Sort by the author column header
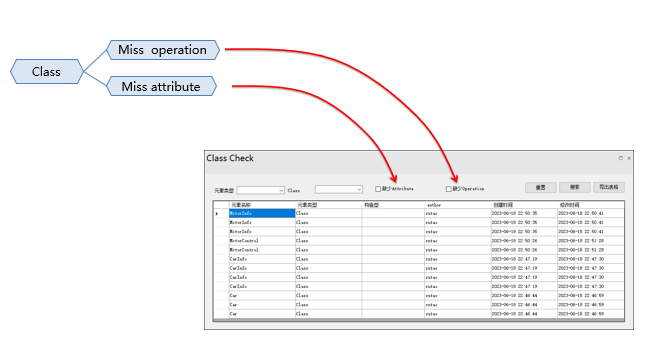This screenshot has height=361, width=658. [x=458, y=205]
